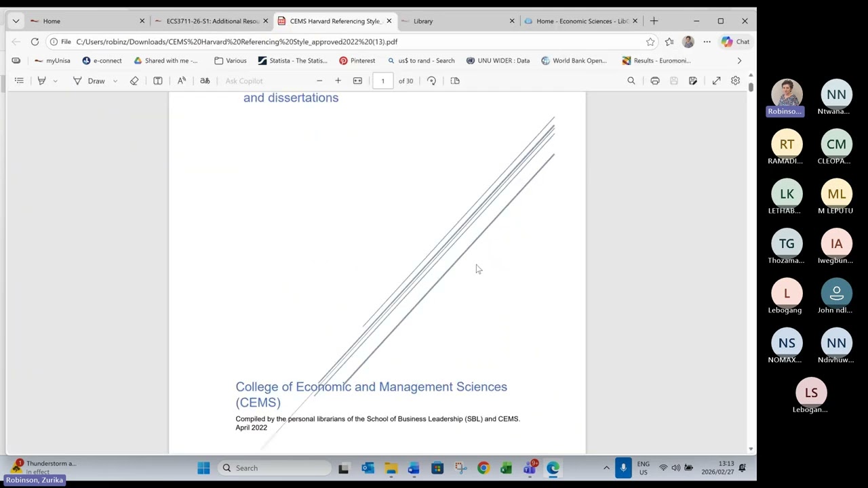Open the Translate tool in PDF toolbar
The width and height of the screenshot is (868, 488).
pos(205,81)
